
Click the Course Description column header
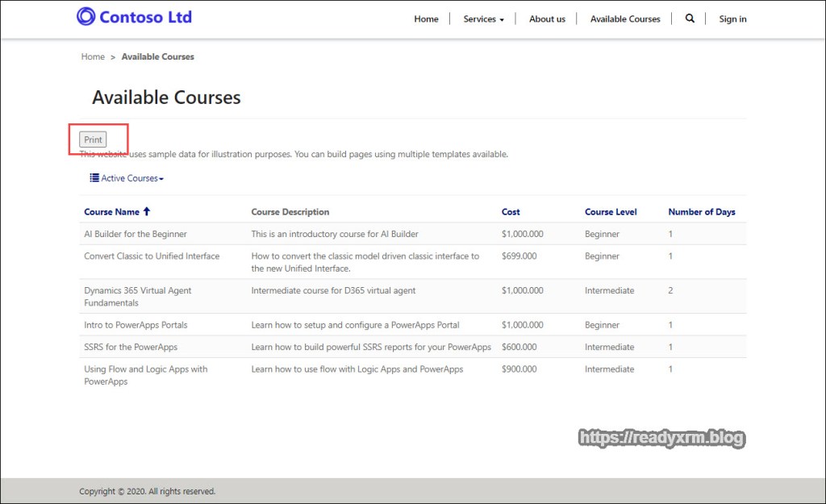290,212
